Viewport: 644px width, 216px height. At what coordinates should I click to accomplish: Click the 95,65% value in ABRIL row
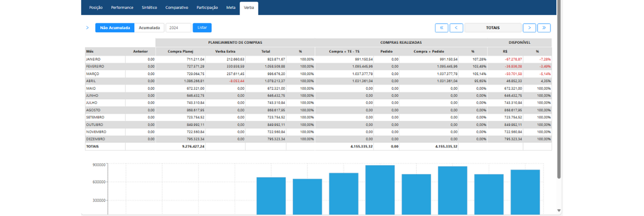tap(481, 81)
